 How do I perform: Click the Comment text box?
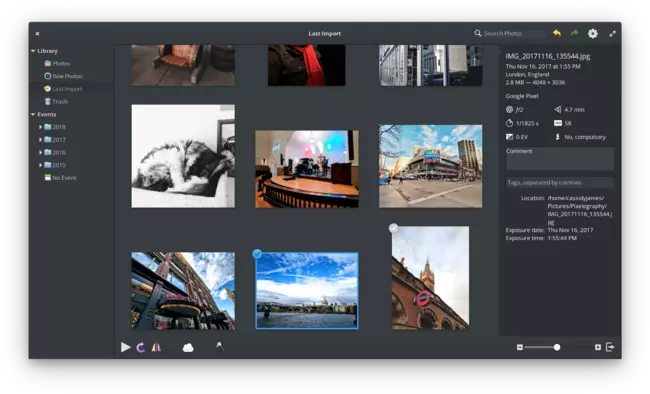point(560,159)
